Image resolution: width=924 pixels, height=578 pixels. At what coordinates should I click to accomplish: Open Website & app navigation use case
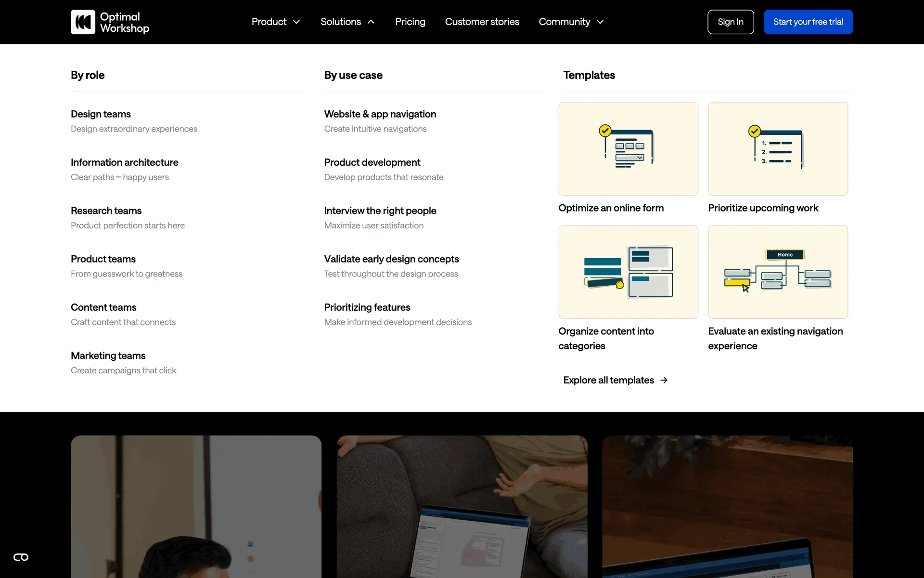[380, 114]
